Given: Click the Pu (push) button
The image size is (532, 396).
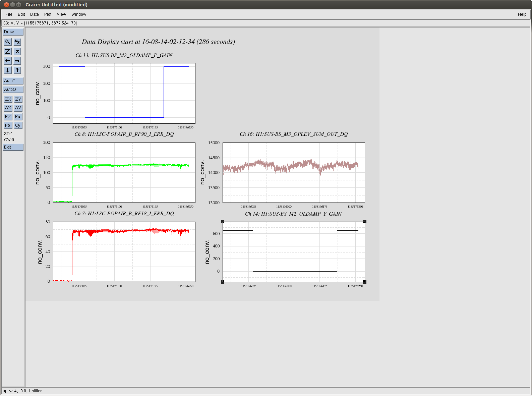Looking at the screenshot, I should click(x=18, y=117).
